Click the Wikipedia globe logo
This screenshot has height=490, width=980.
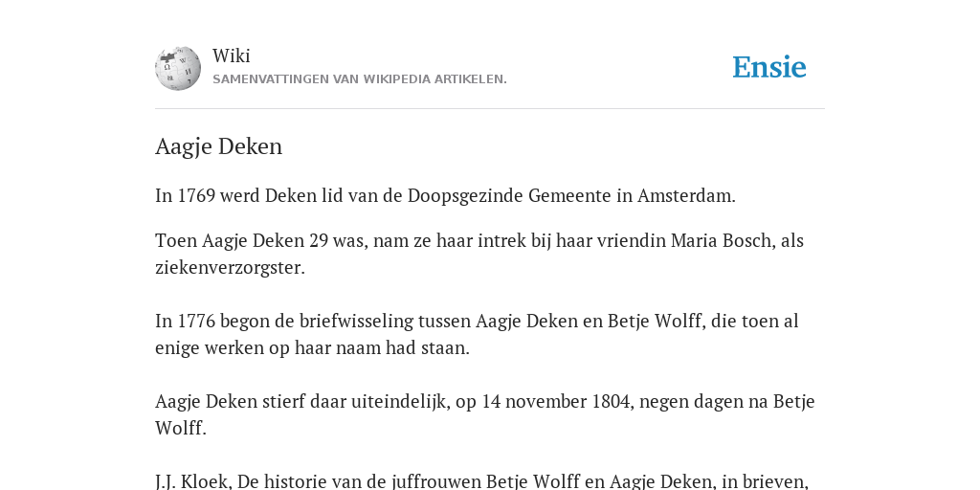(x=178, y=68)
